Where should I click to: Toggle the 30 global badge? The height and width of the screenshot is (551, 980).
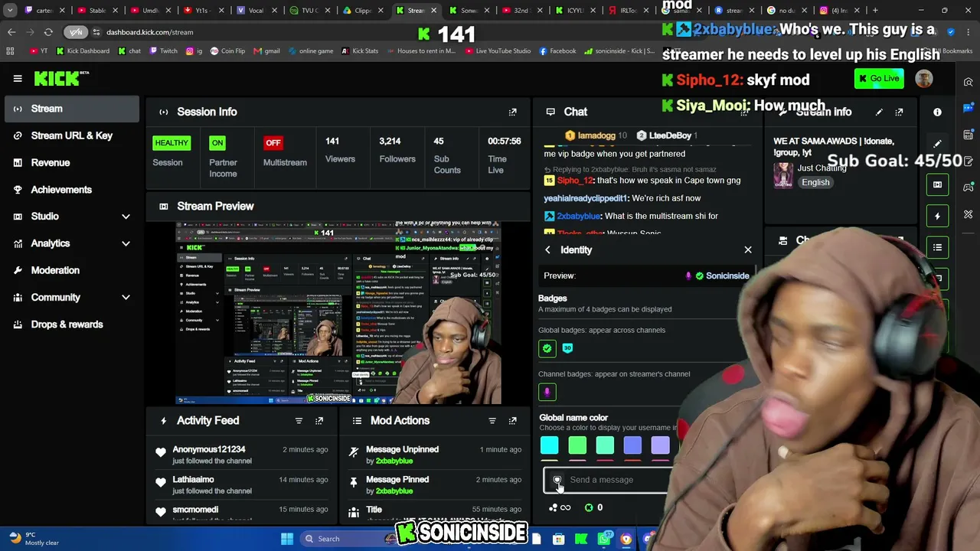(567, 348)
